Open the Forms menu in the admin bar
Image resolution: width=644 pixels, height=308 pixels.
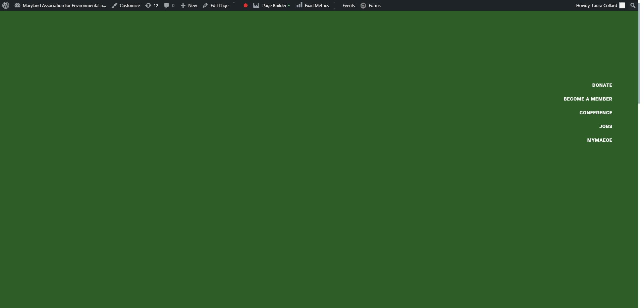(371, 5)
